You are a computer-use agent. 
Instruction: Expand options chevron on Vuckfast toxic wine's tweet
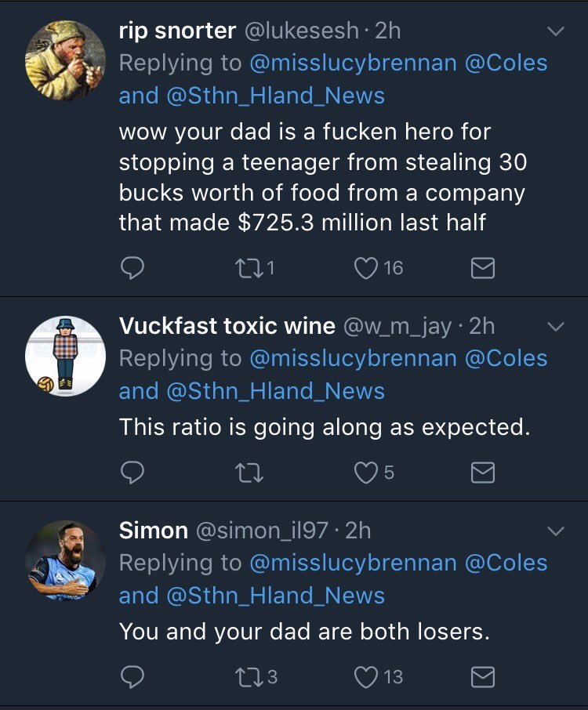[x=554, y=327]
